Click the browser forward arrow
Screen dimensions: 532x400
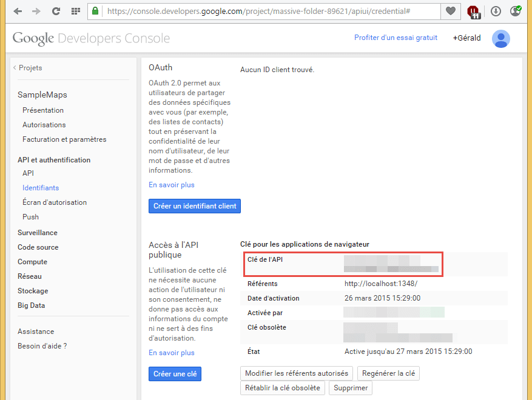(36, 11)
